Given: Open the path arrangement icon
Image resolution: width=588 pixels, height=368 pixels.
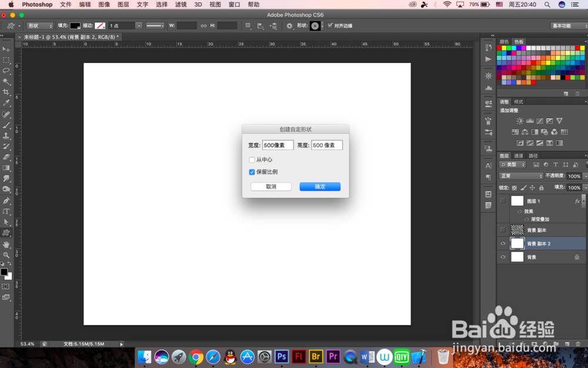Looking at the screenshot, I should click(x=273, y=25).
